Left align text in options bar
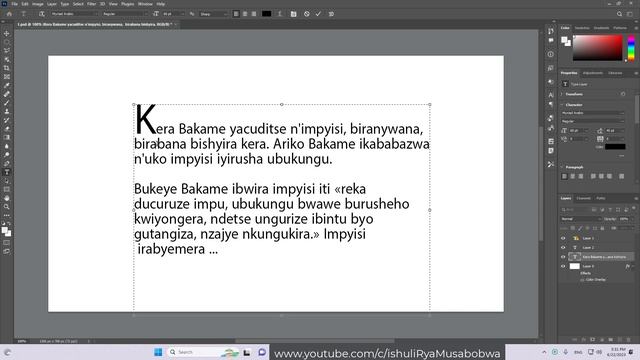This screenshot has height=360, width=640. 236,14
